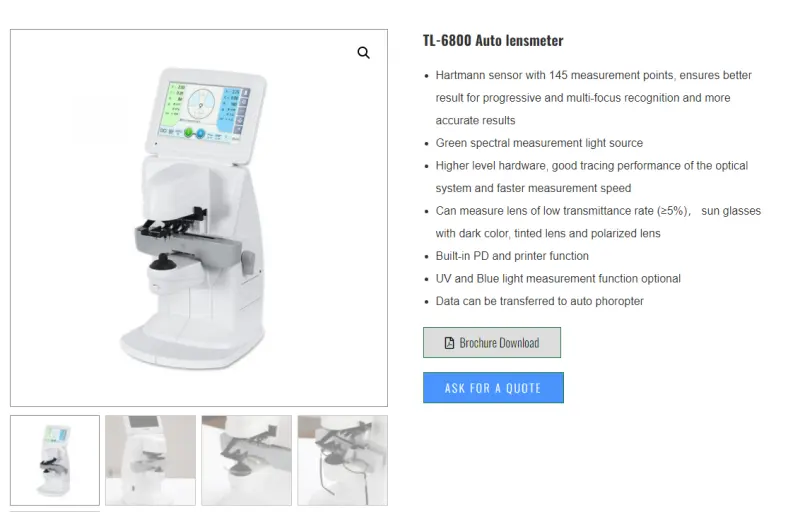Click the Green spectral measurement light source line
800x512 pixels.
(x=539, y=143)
